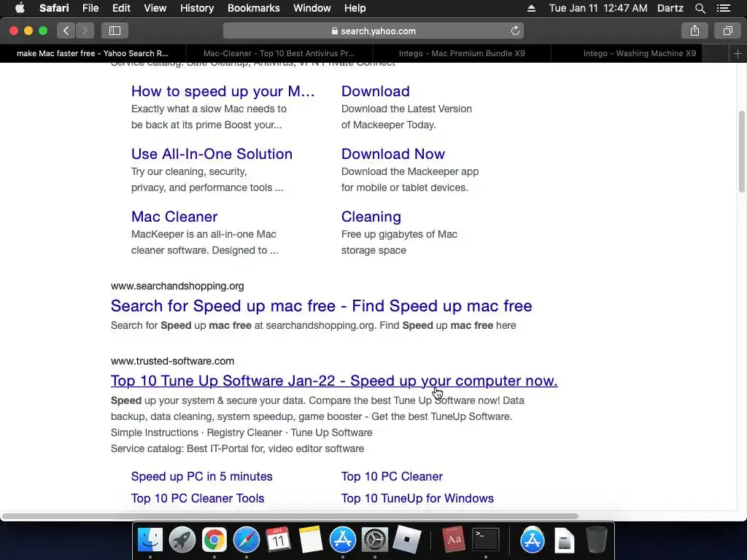This screenshot has width=747, height=560.
Task: Click the search.yahoo.com address field
Action: [x=373, y=31]
